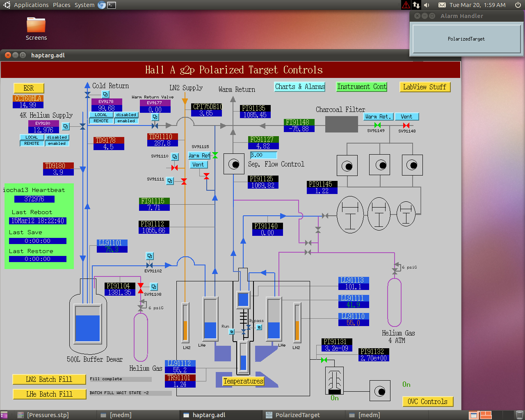Open SV91108 related display icon
525x420 pixels.
coord(154,287)
